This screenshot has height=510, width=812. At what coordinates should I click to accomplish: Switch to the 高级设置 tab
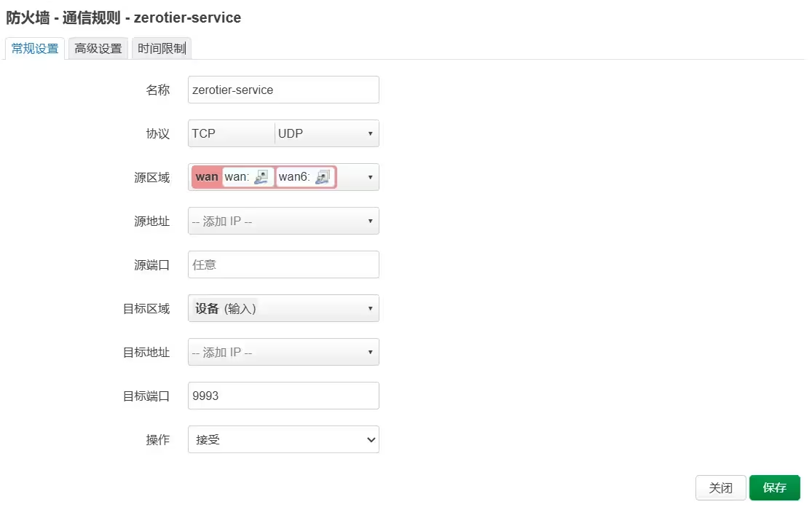point(98,49)
